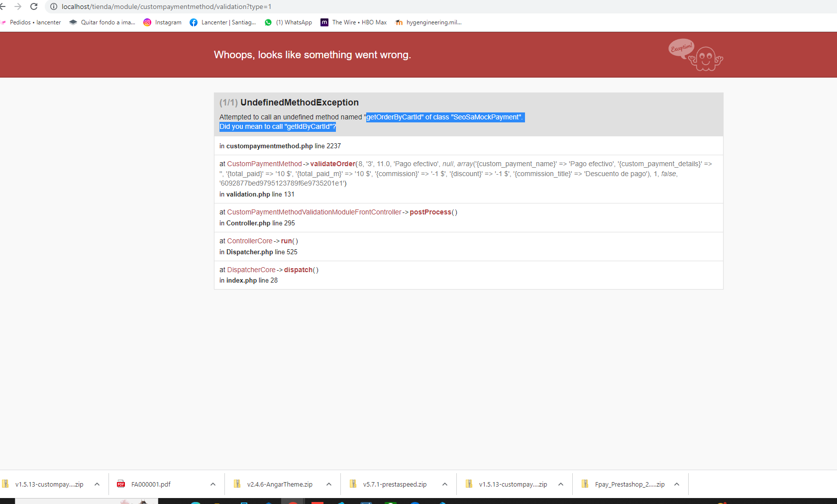The image size is (837, 504).
Task: Open the Instagram bookmark
Action: 163,22
